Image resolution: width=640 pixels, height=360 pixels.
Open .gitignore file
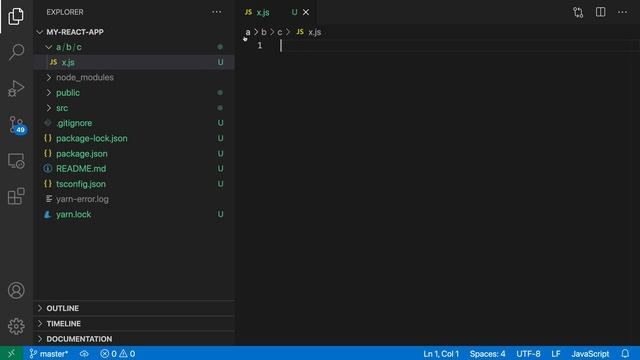click(x=134, y=123)
